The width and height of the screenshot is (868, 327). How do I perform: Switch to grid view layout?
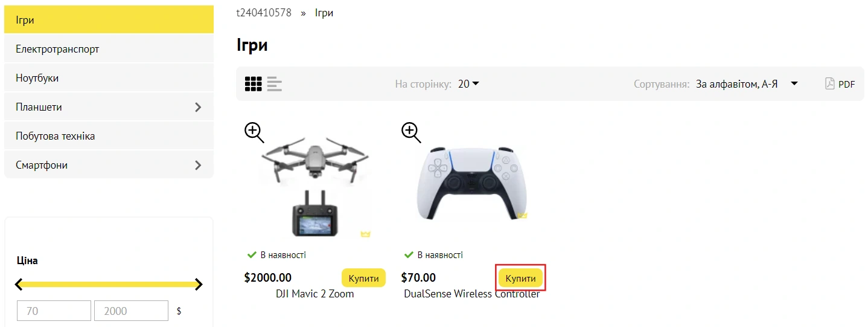(x=253, y=84)
